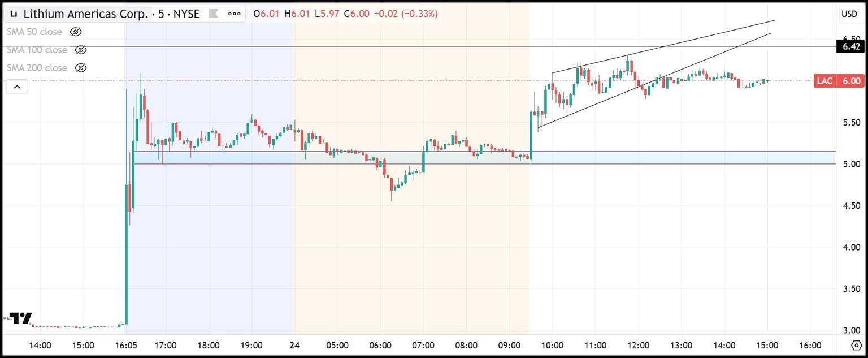Show the SMA 50 close indicator

click(x=75, y=32)
